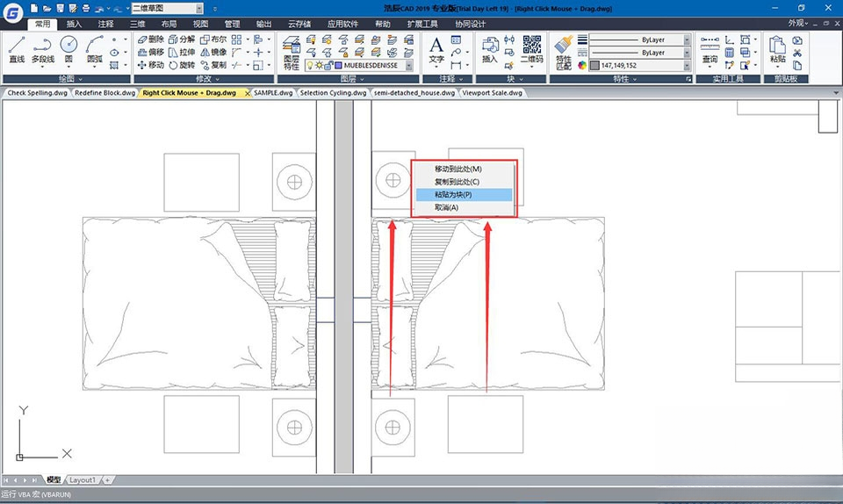Open properties panel dialog launcher arrow
Screen dimensions: 843x504
point(688,79)
